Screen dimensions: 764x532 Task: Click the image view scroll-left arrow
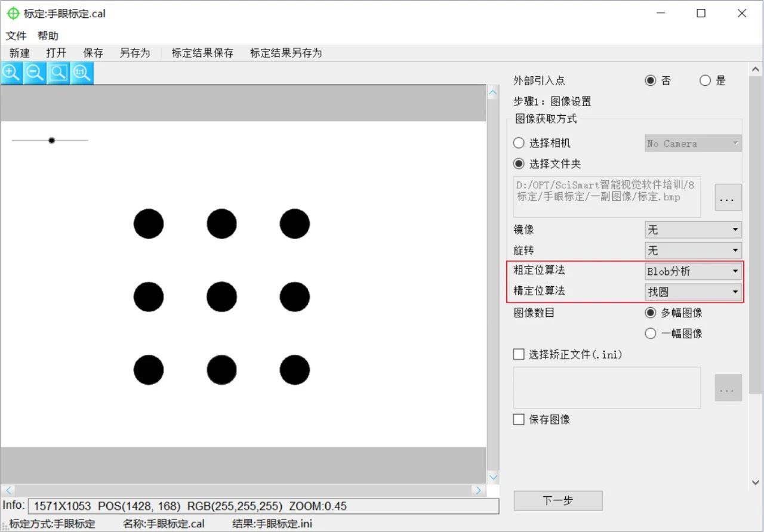coord(8,490)
